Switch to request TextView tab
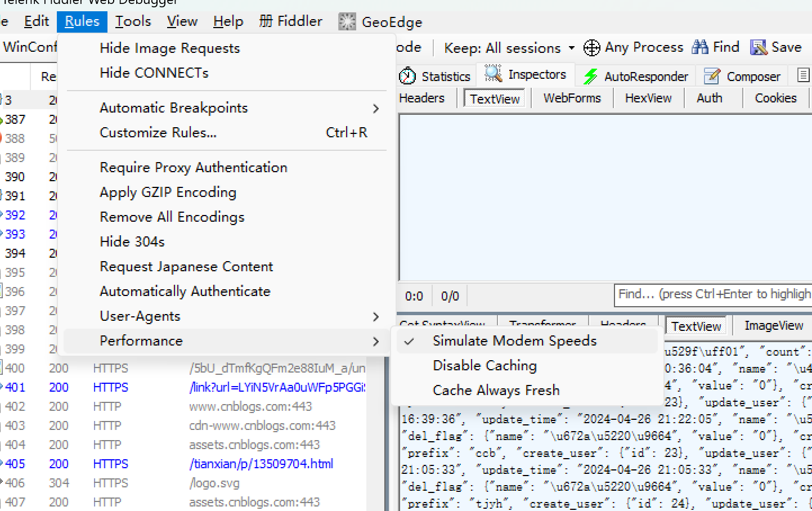The image size is (812, 511). 495,98
